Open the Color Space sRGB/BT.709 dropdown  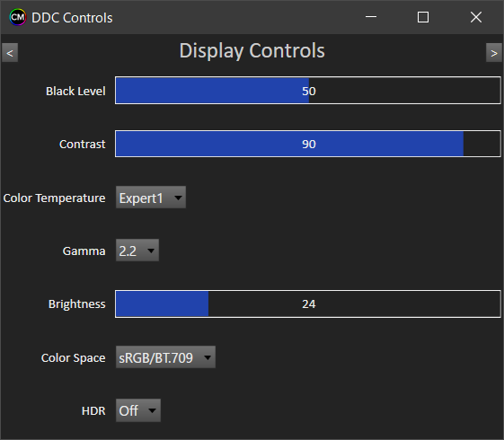click(x=165, y=356)
